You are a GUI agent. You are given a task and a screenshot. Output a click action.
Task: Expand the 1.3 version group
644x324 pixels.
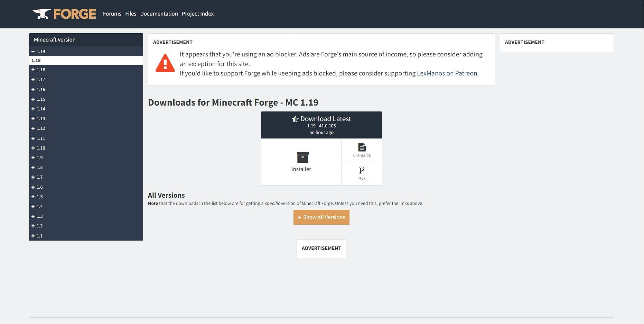(86, 216)
